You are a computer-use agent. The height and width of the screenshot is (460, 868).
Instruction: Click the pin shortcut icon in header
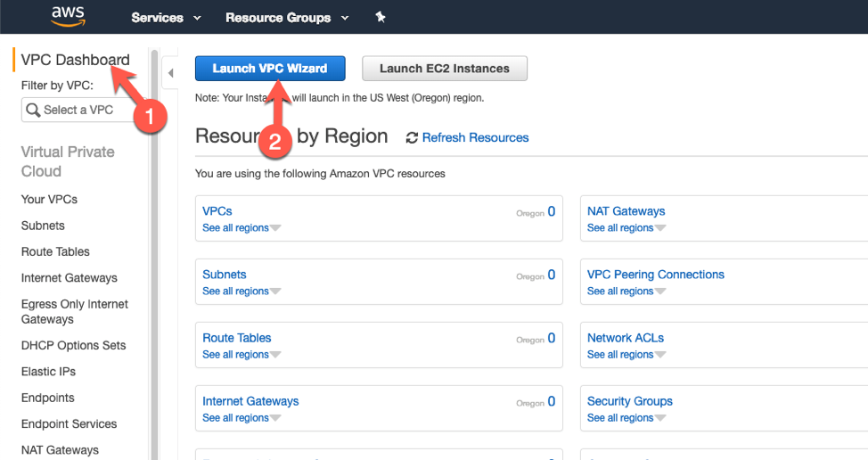click(381, 17)
